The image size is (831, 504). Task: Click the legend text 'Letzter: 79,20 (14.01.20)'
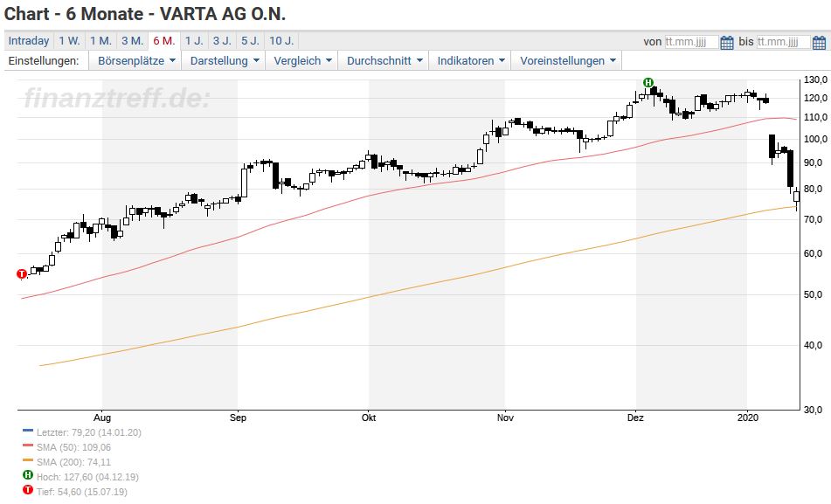(x=89, y=432)
